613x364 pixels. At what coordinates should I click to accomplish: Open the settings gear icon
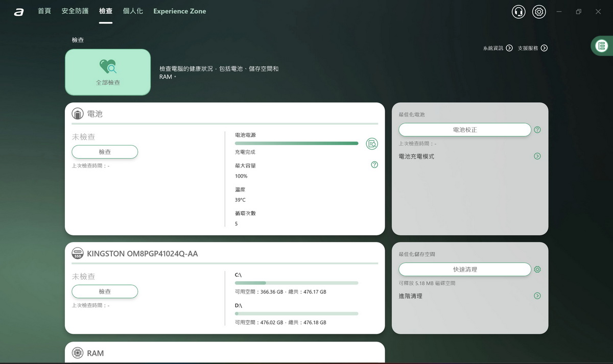pos(539,12)
